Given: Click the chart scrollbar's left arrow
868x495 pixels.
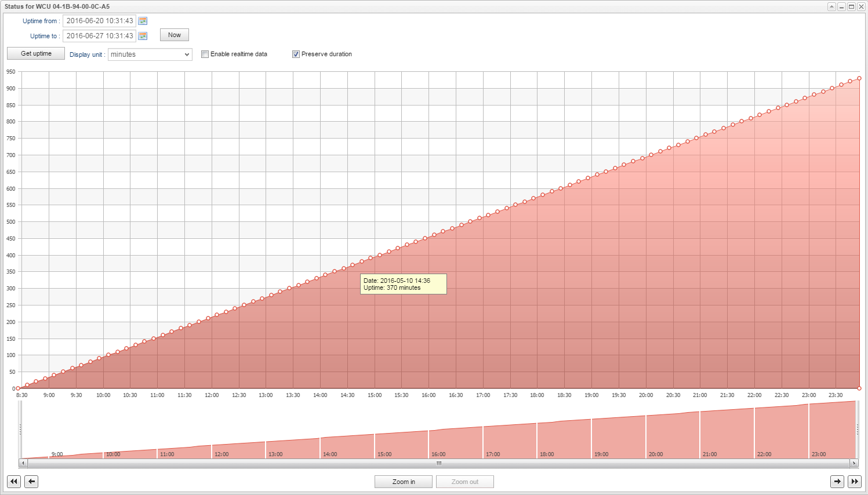Looking at the screenshot, I should coord(23,463).
